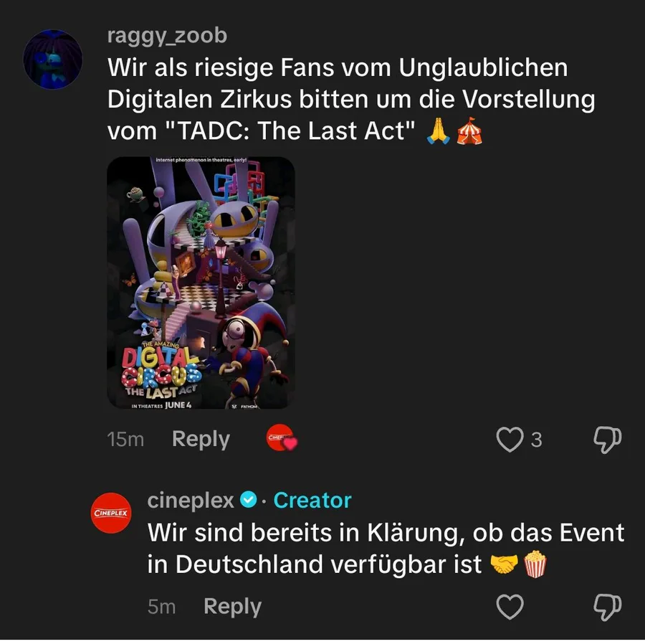Click the like count 3
645x644 pixels.
click(x=536, y=440)
